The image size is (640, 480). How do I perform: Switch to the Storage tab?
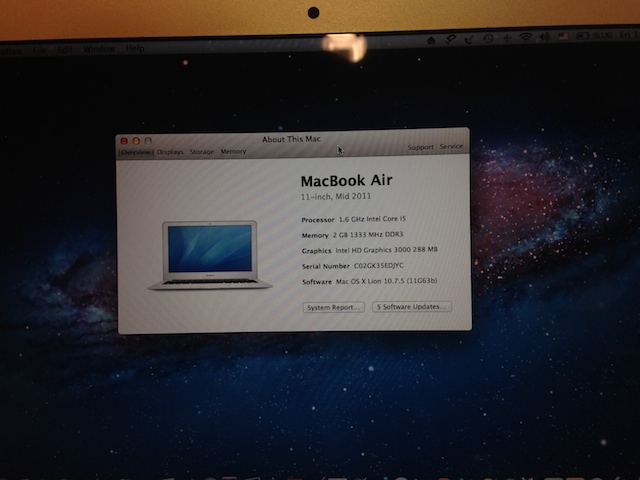(202, 151)
